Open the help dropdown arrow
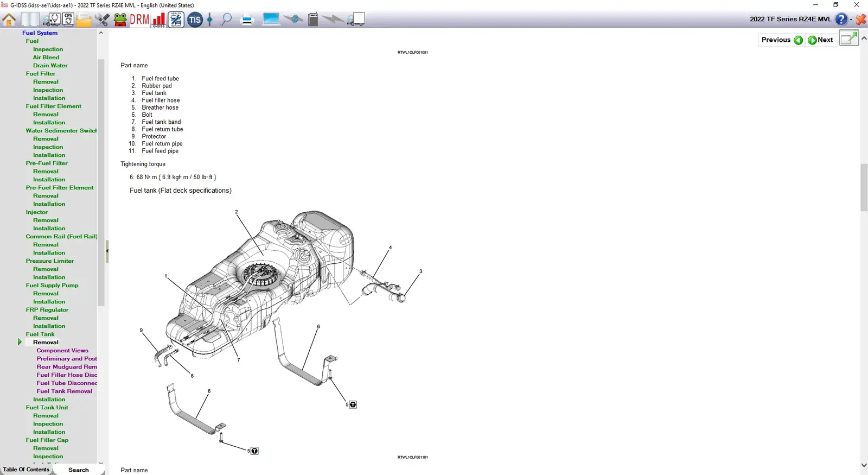This screenshot has width=868, height=475. (851, 20)
